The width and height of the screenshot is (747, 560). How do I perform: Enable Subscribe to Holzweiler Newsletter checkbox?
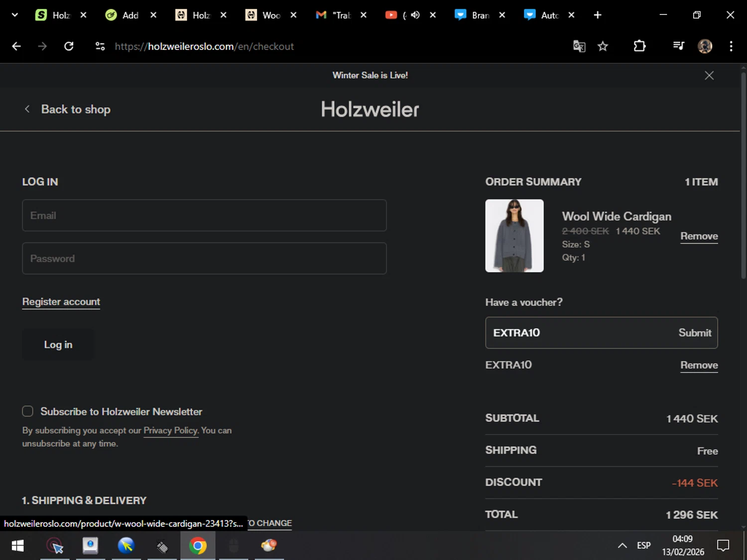tap(27, 411)
